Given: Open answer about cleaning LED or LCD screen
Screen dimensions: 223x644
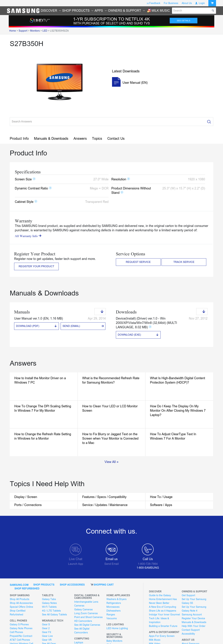Looking at the screenshot, I should [x=111, y=414].
